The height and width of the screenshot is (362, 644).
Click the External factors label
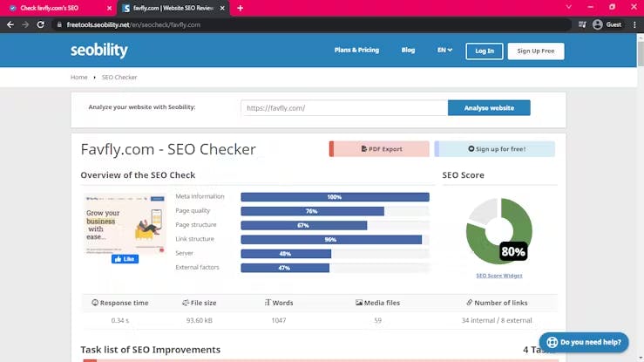tap(197, 267)
